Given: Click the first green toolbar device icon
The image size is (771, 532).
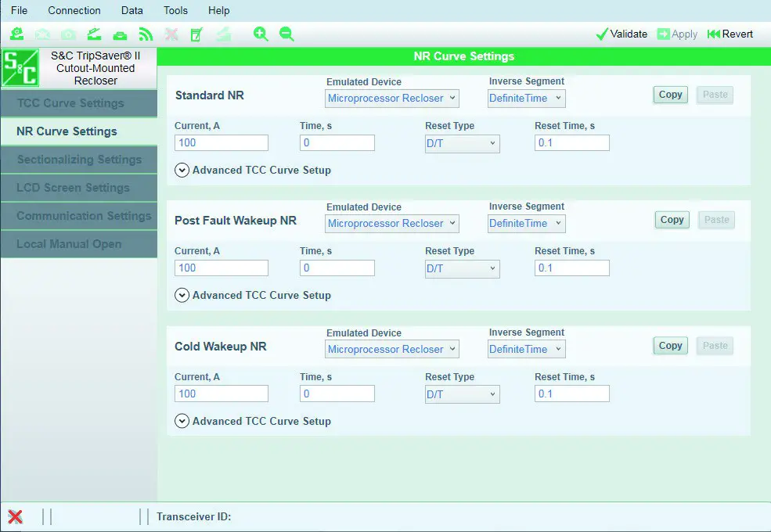Looking at the screenshot, I should pyautogui.click(x=16, y=34).
